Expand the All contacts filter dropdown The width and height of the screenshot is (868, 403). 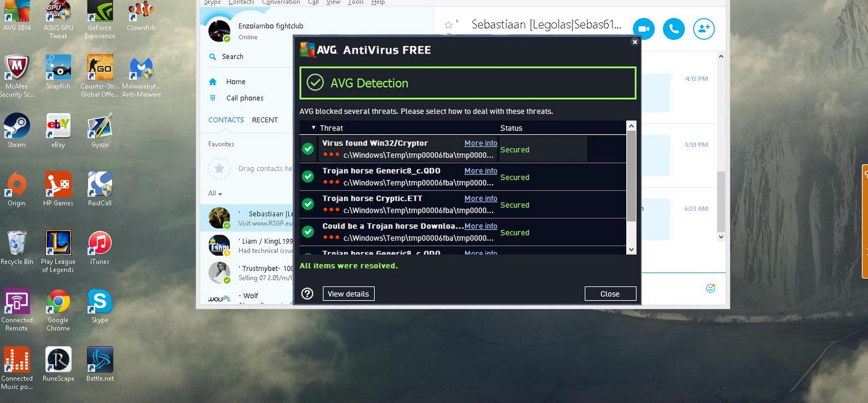click(215, 193)
